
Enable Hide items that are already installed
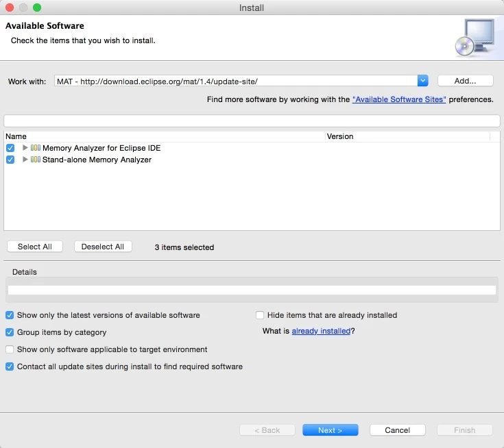pos(260,315)
